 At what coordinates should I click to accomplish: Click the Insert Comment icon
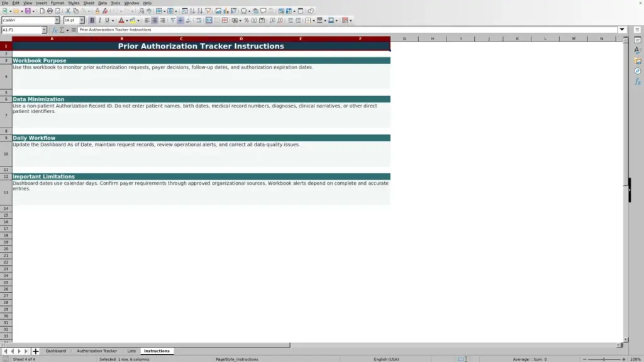[x=264, y=11]
